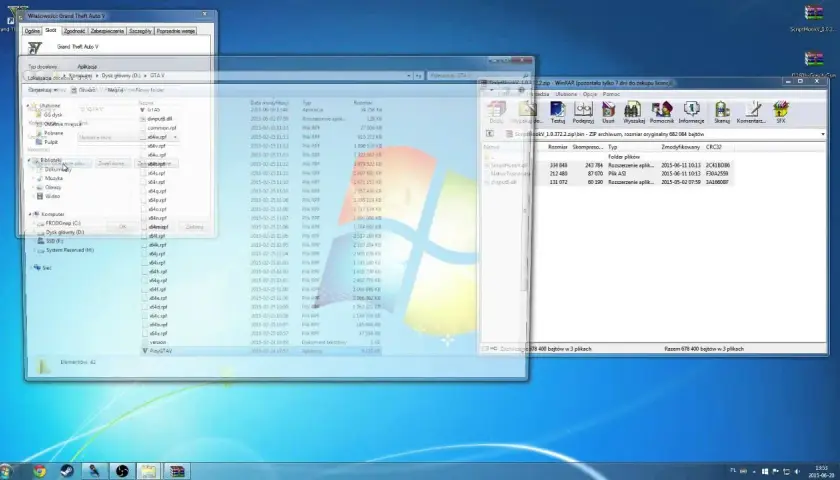The width and height of the screenshot is (840, 480).
Task: Click Otwórz in Explorer toolbar
Action: point(83,90)
